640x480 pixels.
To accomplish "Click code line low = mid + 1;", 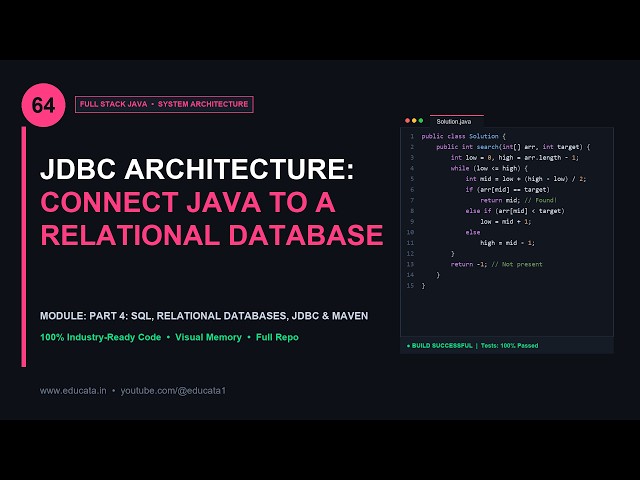I will point(505,221).
